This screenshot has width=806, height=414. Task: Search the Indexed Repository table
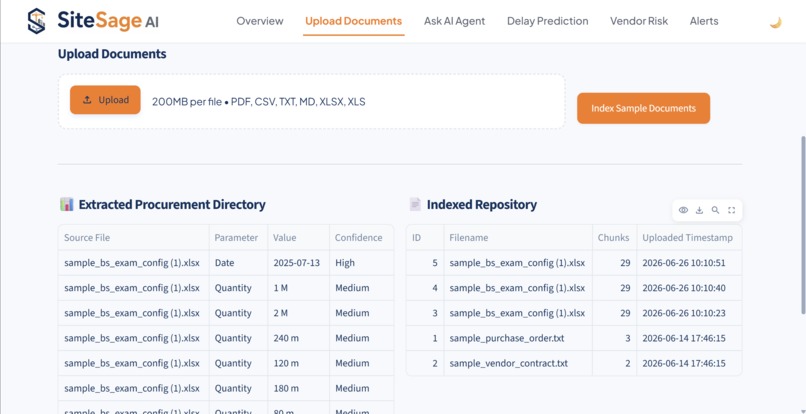(x=715, y=210)
